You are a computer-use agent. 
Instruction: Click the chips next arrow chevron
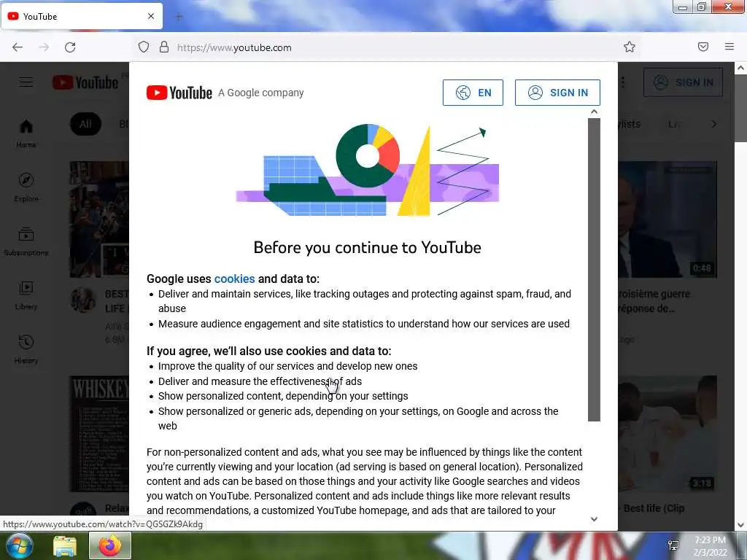coord(713,124)
